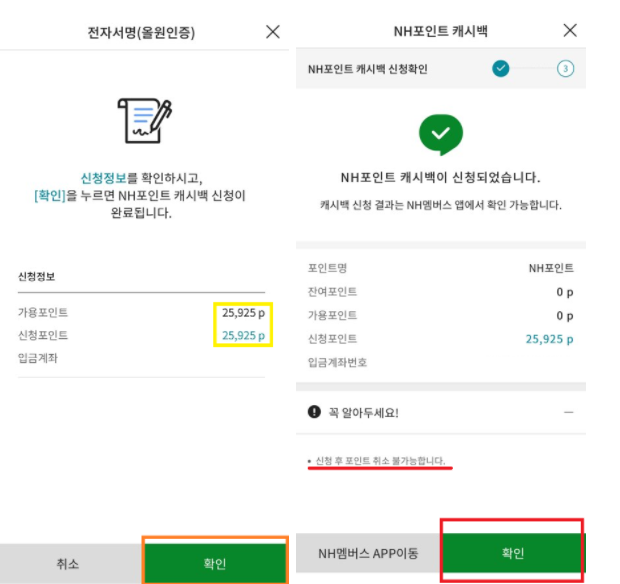The width and height of the screenshot is (620, 584).
Task: Tap the signed document pen icon
Action: 144,121
